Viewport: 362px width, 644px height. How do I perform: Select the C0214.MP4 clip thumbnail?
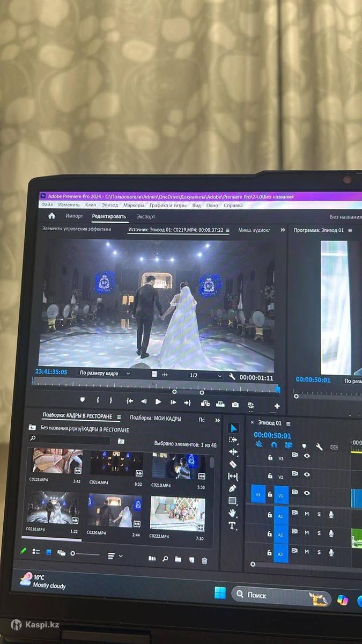click(116, 464)
